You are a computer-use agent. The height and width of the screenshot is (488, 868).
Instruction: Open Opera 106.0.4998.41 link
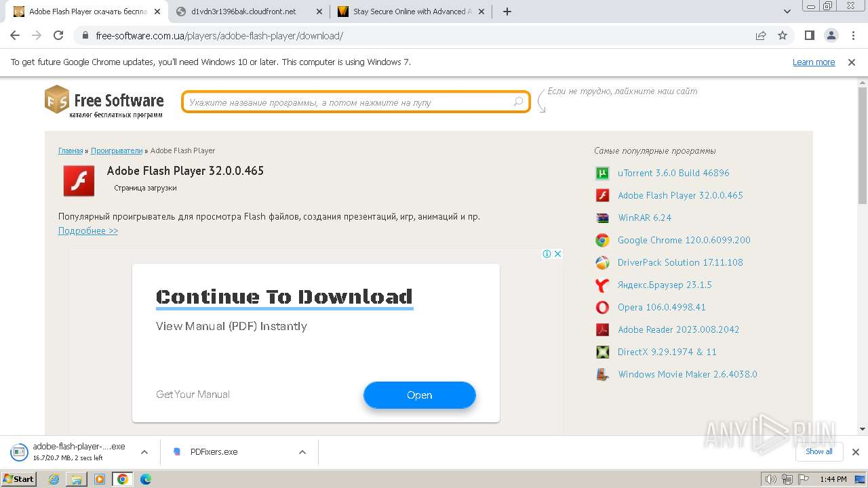tap(662, 307)
